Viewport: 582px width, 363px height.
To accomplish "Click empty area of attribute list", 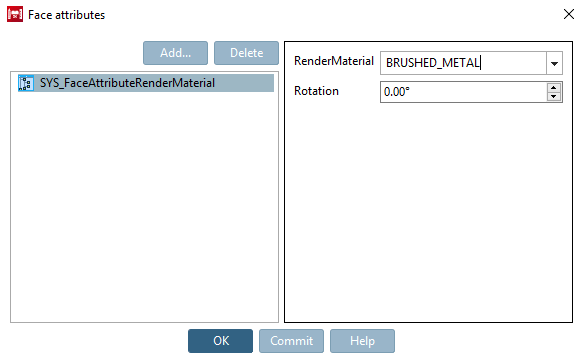I will [x=144, y=208].
